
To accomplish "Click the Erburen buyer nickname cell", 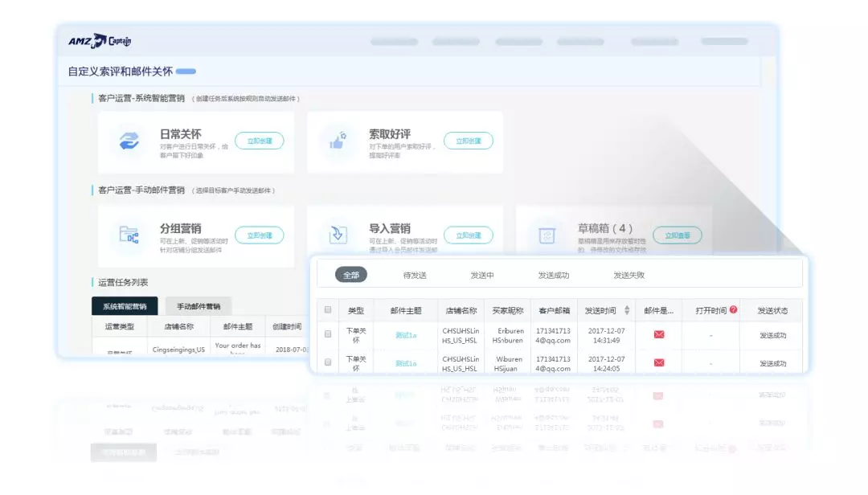I will point(508,336).
